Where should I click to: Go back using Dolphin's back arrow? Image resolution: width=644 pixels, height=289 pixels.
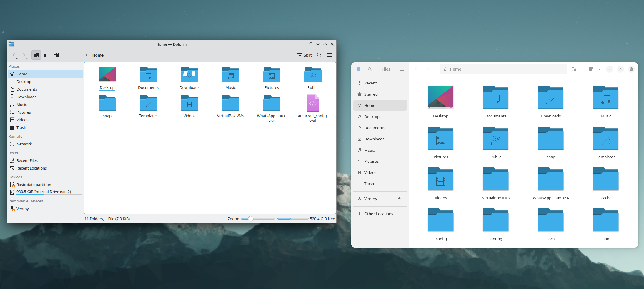point(14,55)
